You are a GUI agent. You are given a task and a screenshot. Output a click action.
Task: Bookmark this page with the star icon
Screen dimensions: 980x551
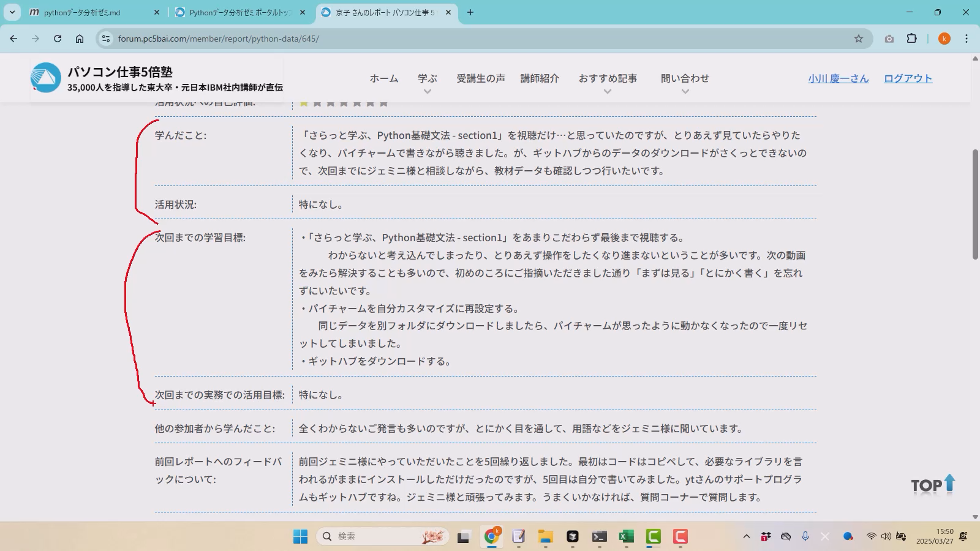tap(858, 39)
